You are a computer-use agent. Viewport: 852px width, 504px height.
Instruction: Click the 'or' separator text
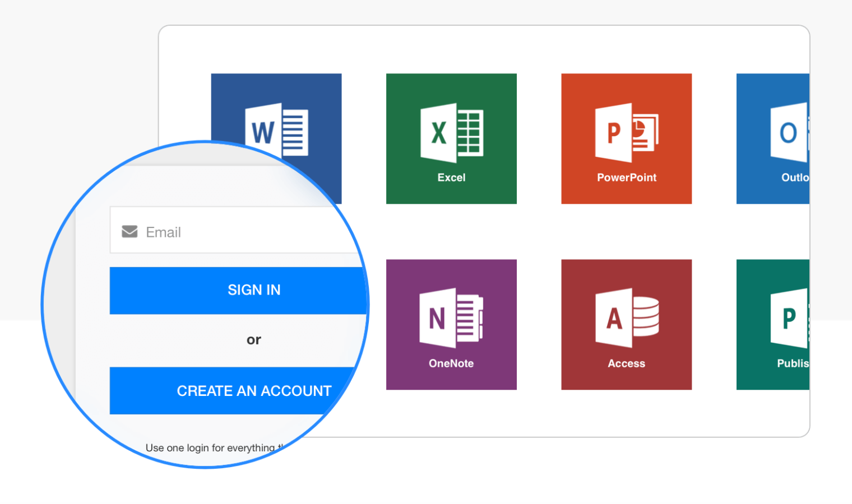[x=254, y=340]
